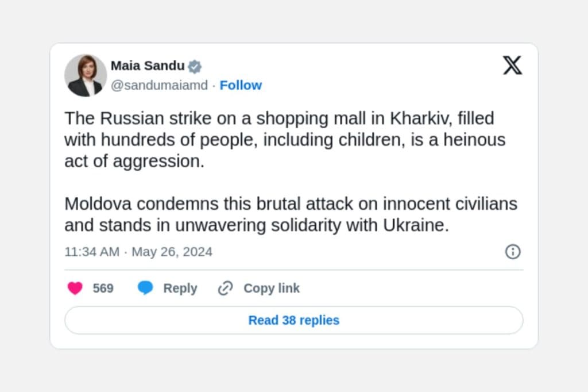The height and width of the screenshot is (392, 588).
Task: Open the @sandumaiamd handle link
Action: point(159,85)
